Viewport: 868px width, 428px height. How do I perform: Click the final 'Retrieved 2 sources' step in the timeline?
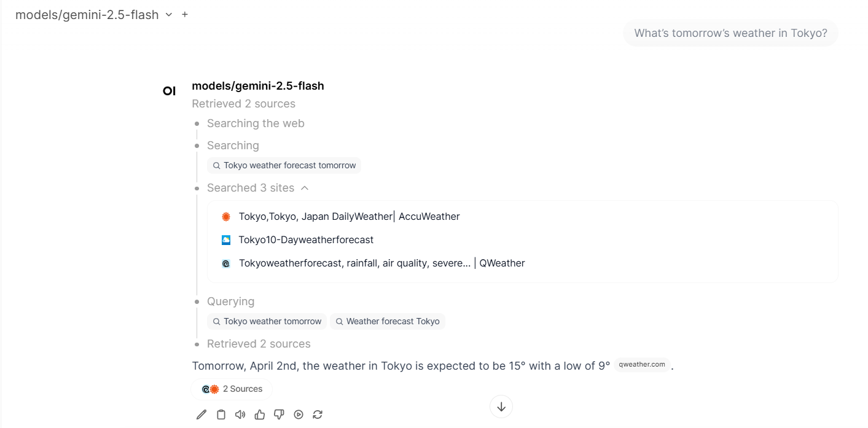(259, 344)
